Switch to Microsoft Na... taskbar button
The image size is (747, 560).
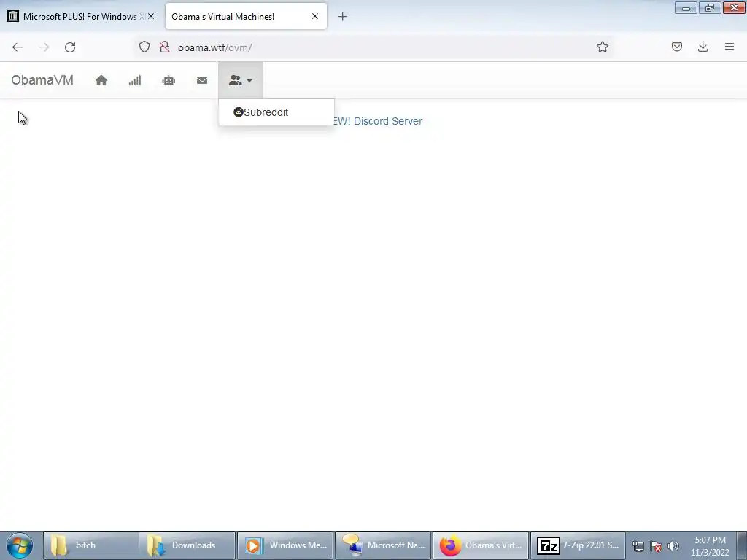coord(383,545)
